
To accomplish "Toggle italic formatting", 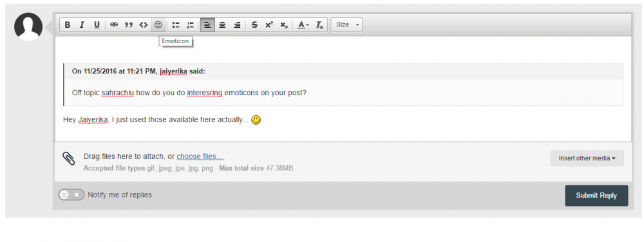I will 82,25.
